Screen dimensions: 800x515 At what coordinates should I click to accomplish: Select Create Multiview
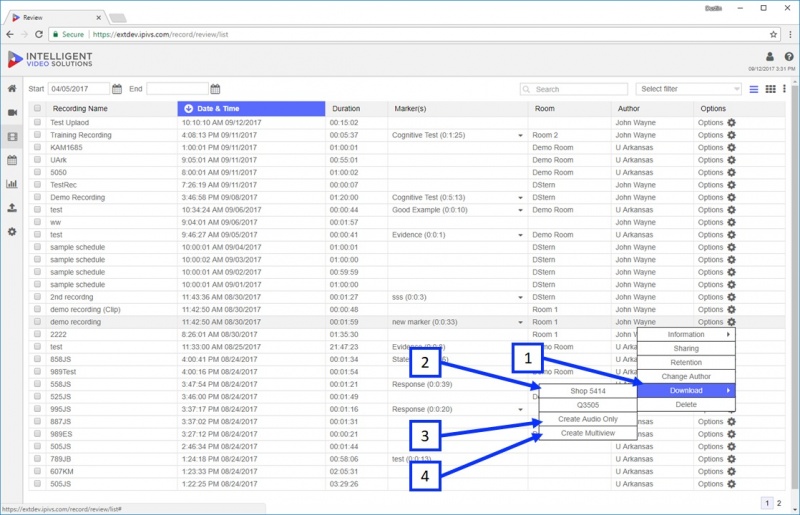tap(588, 433)
